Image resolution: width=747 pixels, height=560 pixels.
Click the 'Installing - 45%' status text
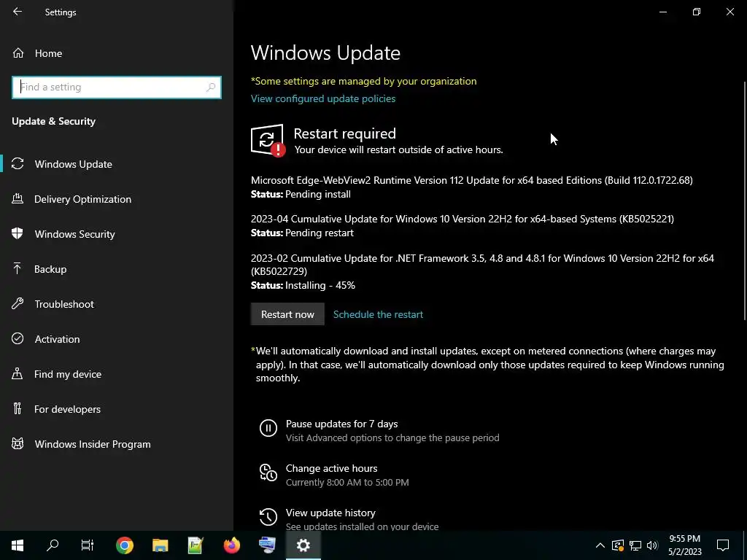click(x=320, y=285)
